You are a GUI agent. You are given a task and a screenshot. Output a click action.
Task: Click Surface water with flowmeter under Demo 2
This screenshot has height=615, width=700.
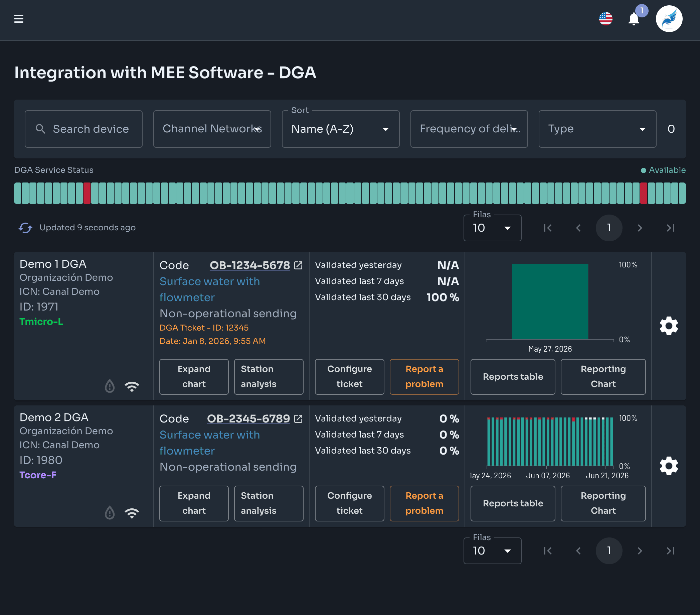(210, 443)
